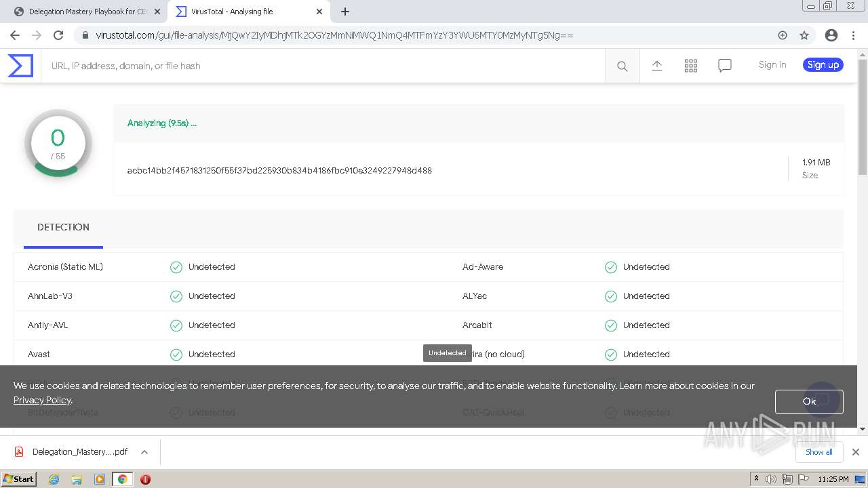Click the Avast Undetected check icon
Image resolution: width=868 pixels, height=488 pixels.
point(176,354)
